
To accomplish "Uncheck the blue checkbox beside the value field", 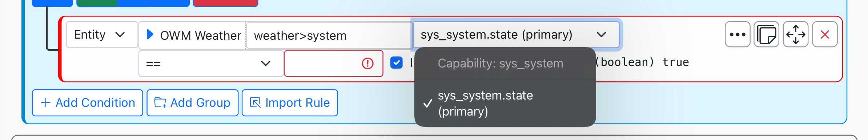I will 396,63.
